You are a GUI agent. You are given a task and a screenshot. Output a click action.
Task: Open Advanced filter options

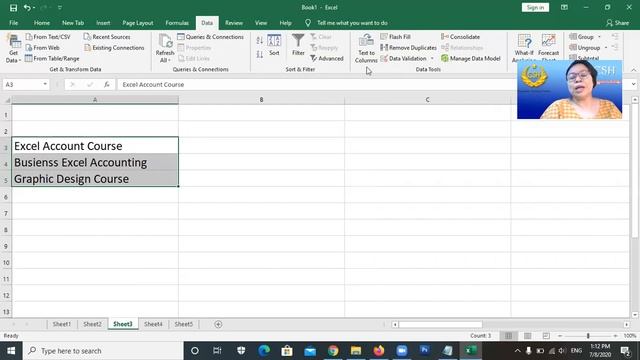(x=327, y=58)
